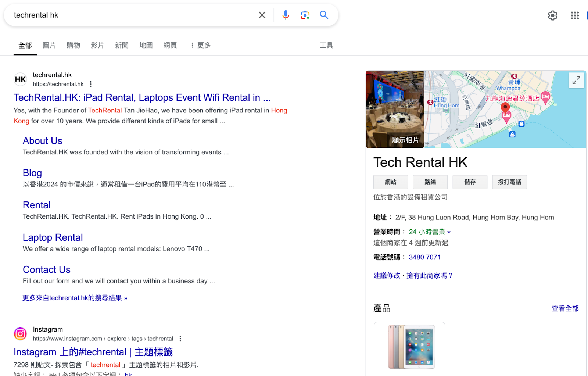Open Google apps grid icon
588x376 pixels.
pos(575,15)
